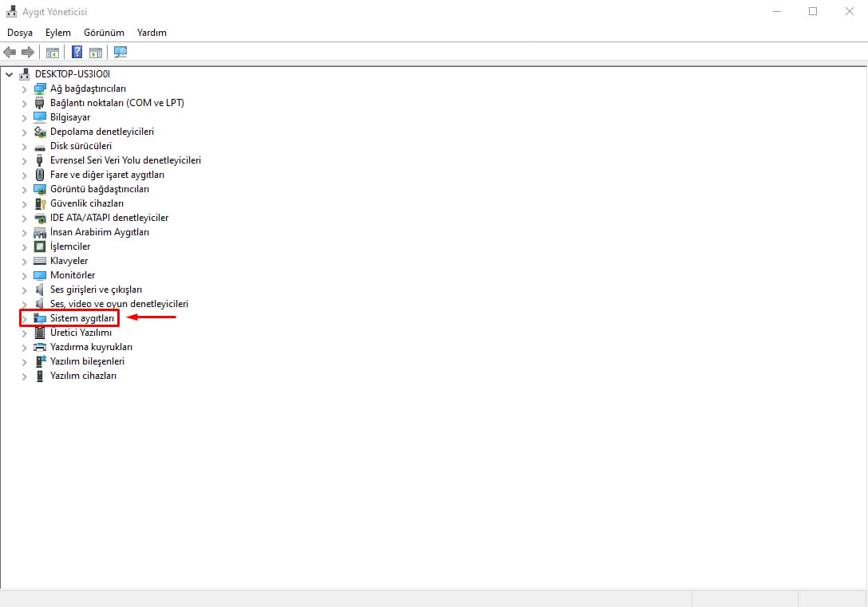Expand the Görüntü bağdaştırıcıları category
868x607 pixels.
(x=25, y=189)
